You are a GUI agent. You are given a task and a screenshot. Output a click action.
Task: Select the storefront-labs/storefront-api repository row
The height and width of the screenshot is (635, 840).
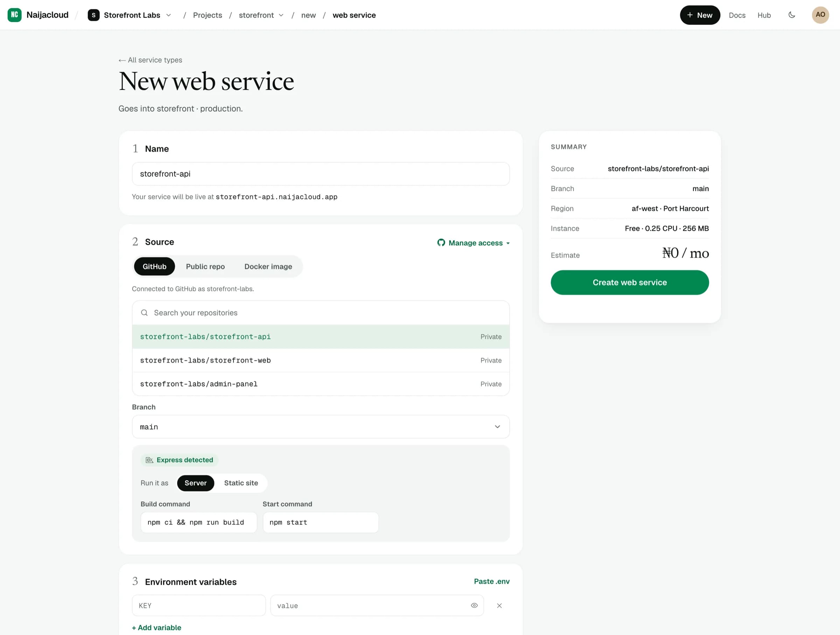pos(321,337)
